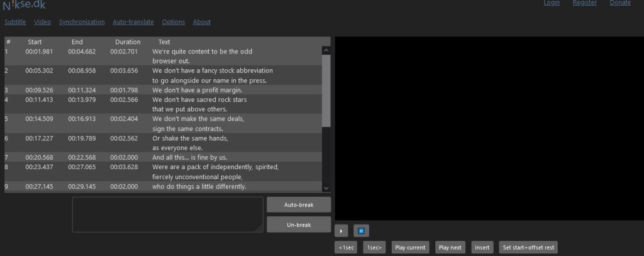
Task: Select line "We're quite content to be the odd"
Action: point(202,52)
